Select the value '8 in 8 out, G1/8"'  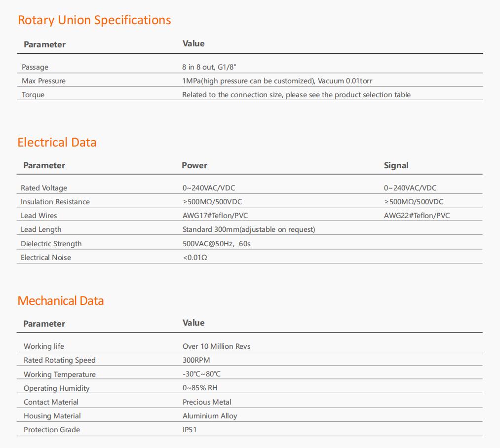(209, 67)
